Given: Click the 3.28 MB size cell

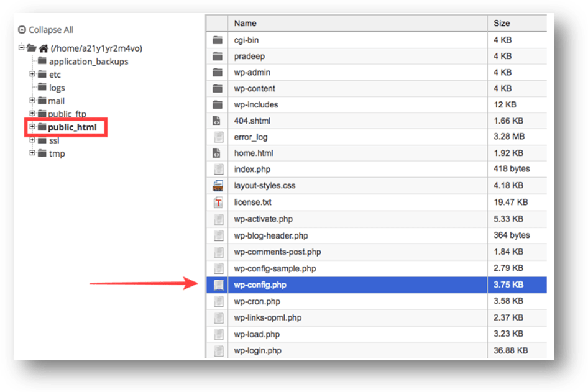Looking at the screenshot, I should point(509,137).
